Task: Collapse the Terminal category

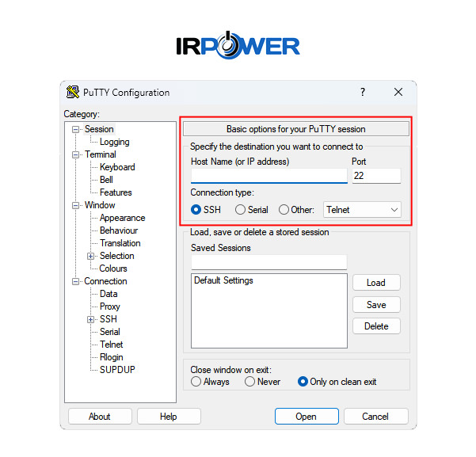Action: 76,154
